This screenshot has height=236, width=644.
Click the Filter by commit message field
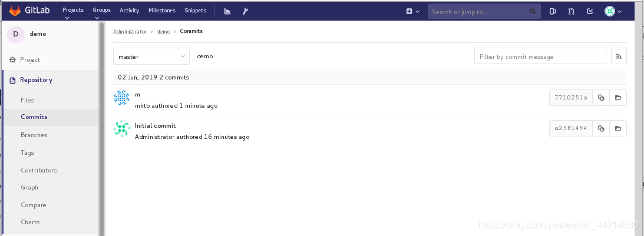pyautogui.click(x=540, y=56)
